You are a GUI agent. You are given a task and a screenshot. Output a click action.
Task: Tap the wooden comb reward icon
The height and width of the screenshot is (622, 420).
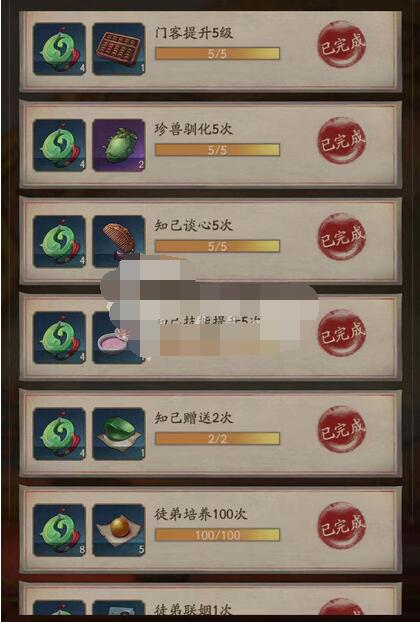(x=119, y=241)
